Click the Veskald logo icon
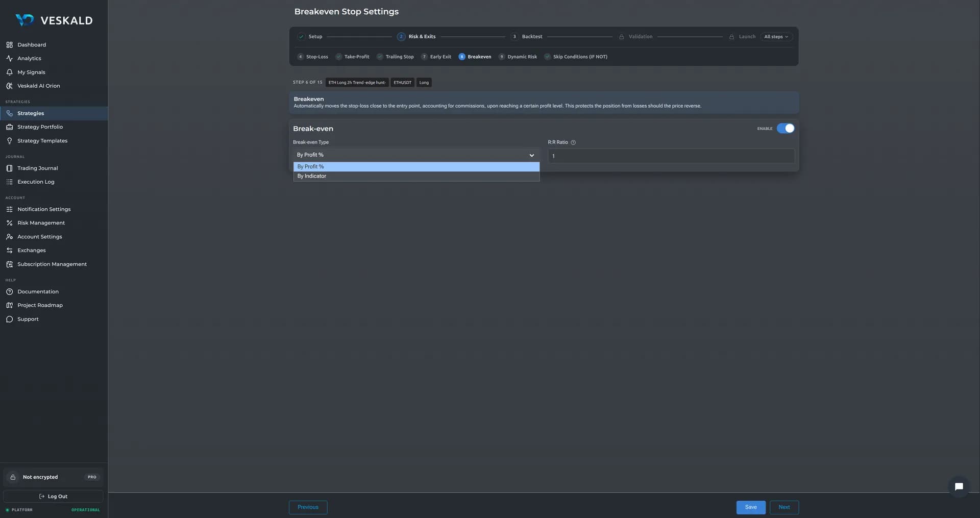Screen dimensions: 980x518 (24, 20)
